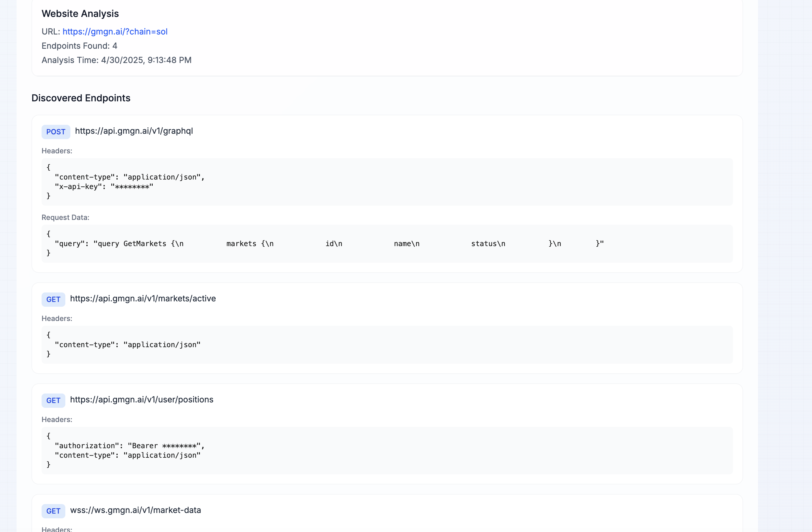812x532 pixels.
Task: Click GET badge for market-data websocket
Action: 53,511
